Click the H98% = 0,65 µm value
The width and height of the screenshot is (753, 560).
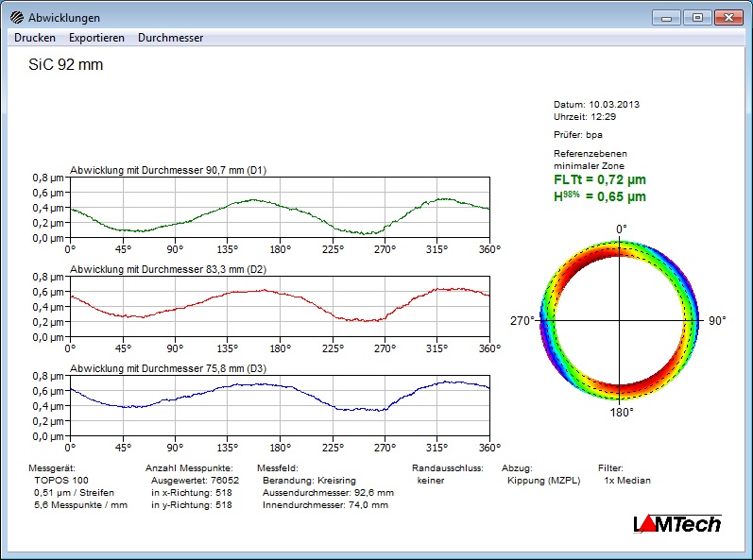point(600,196)
